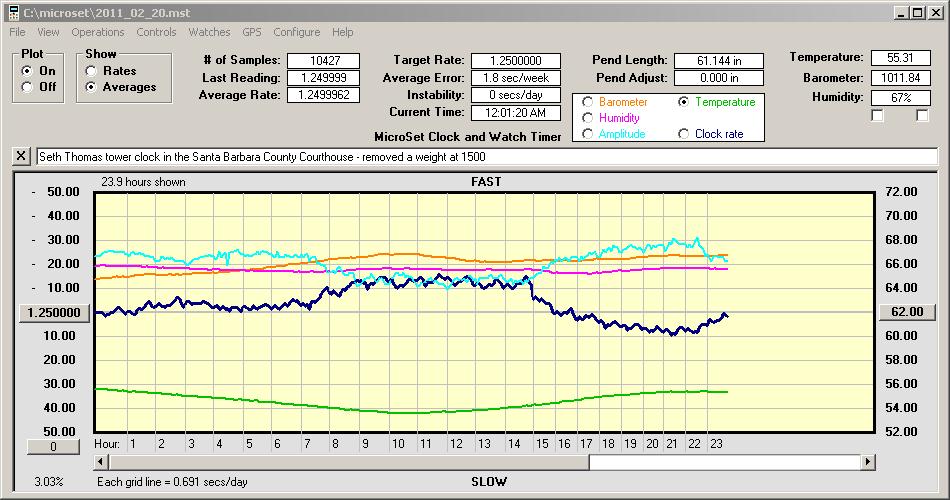Click 'Each grid line = 0.691 secs/day' text
Screen dimensions: 950x500
point(172,482)
